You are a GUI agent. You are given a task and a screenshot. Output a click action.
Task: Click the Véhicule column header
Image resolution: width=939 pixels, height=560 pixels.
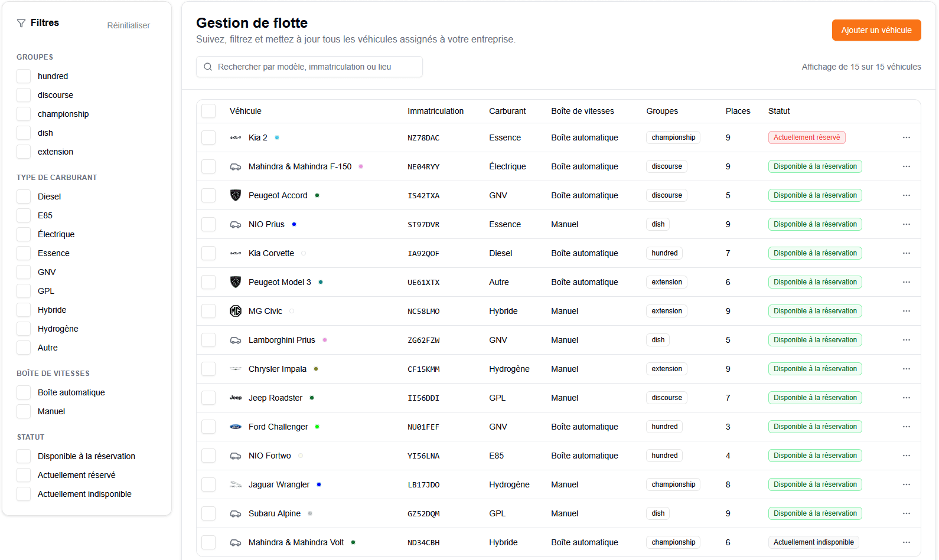tap(246, 111)
